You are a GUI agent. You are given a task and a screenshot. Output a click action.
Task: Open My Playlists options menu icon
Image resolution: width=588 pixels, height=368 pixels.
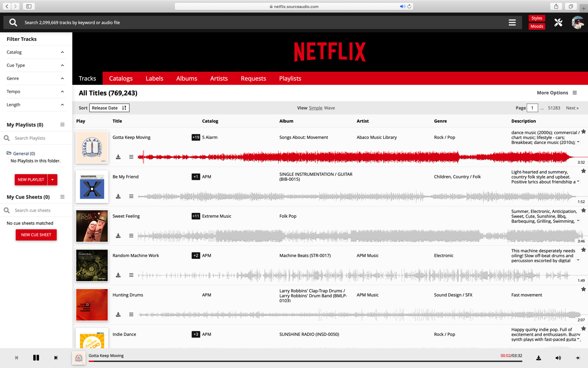pos(63,124)
